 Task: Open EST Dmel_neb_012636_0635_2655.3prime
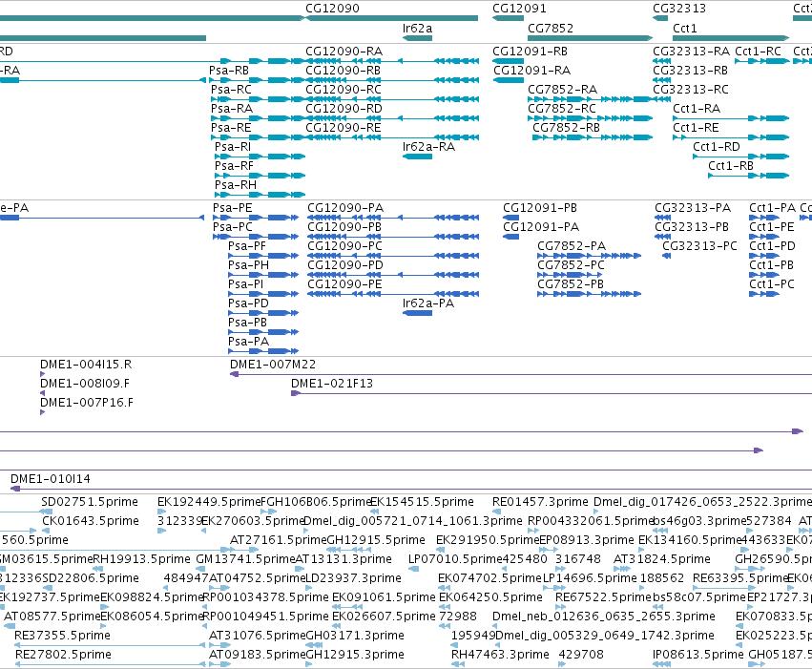click(604, 617)
